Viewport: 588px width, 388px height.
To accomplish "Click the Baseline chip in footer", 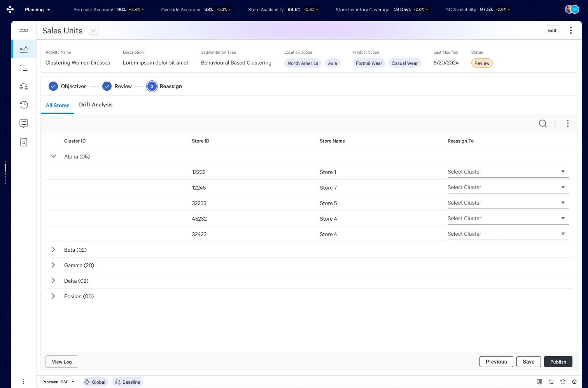I will [x=128, y=382].
